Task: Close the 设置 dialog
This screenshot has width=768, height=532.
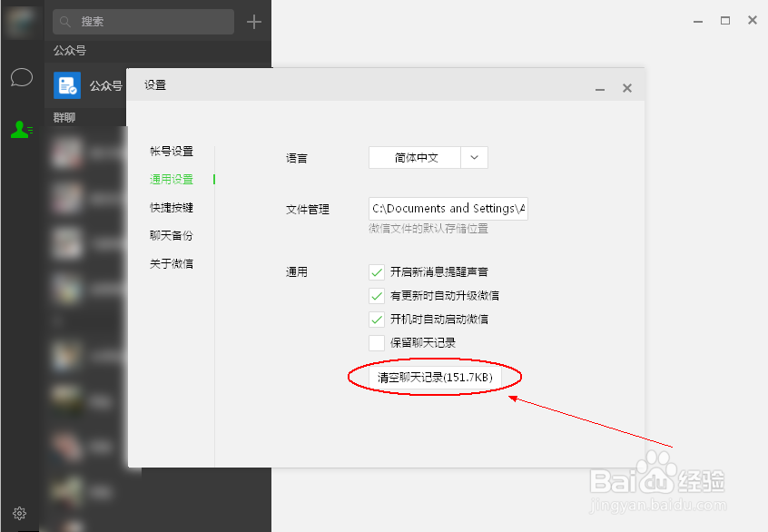Action: coord(627,88)
